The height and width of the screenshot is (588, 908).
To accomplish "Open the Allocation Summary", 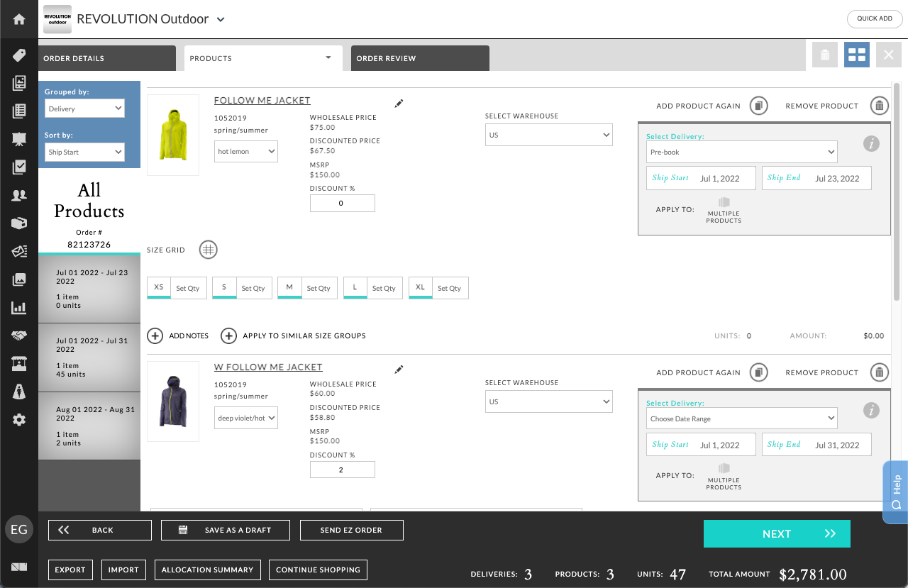I will (x=208, y=570).
